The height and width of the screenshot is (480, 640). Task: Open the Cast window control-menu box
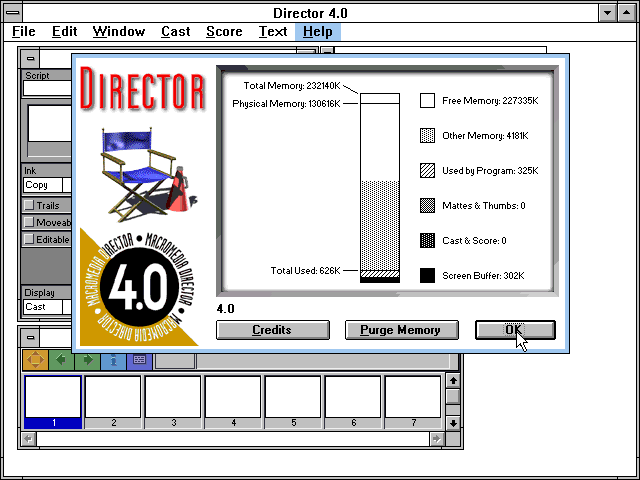(30, 338)
